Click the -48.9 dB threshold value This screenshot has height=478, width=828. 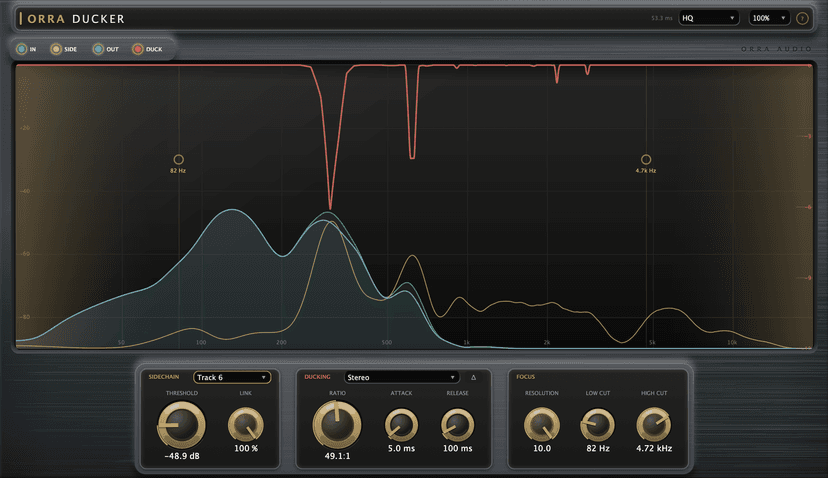coord(182,456)
